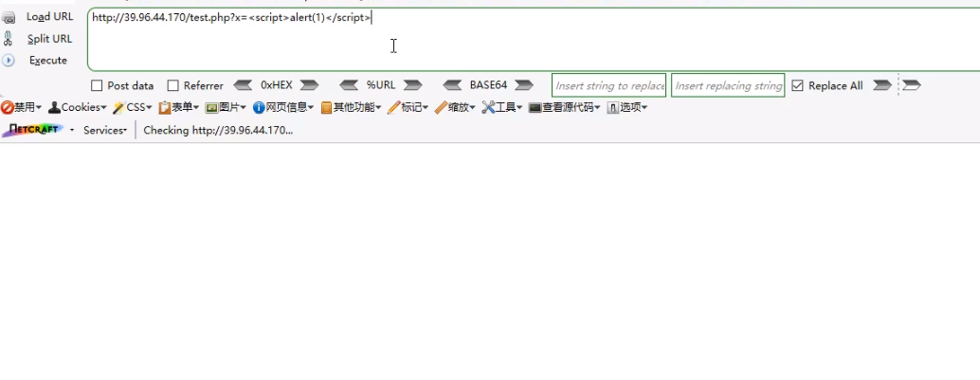Click the %URL label
The image size is (980, 380).
[381, 85]
